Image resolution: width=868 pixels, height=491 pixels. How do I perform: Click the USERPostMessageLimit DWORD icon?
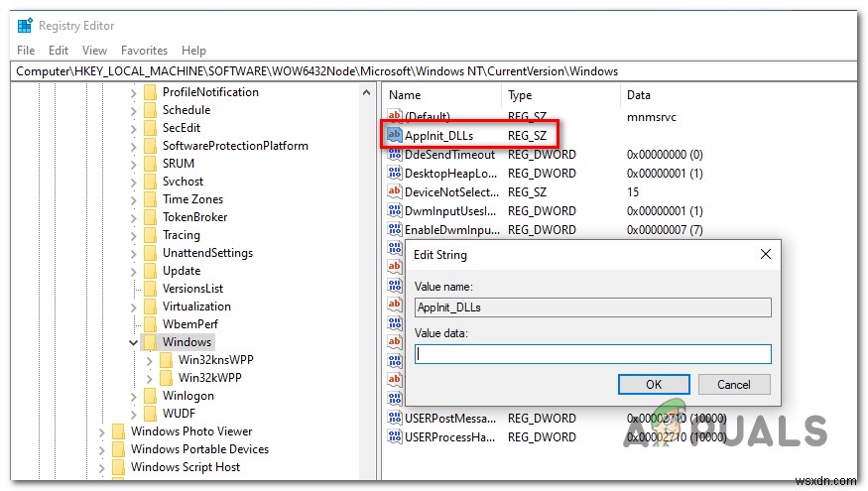coord(394,418)
